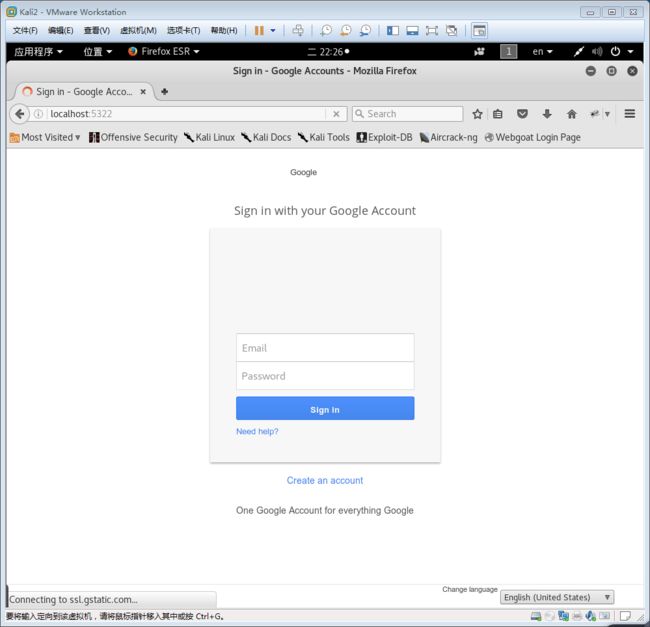
Task: Click the Firefox Search box
Action: (x=407, y=114)
